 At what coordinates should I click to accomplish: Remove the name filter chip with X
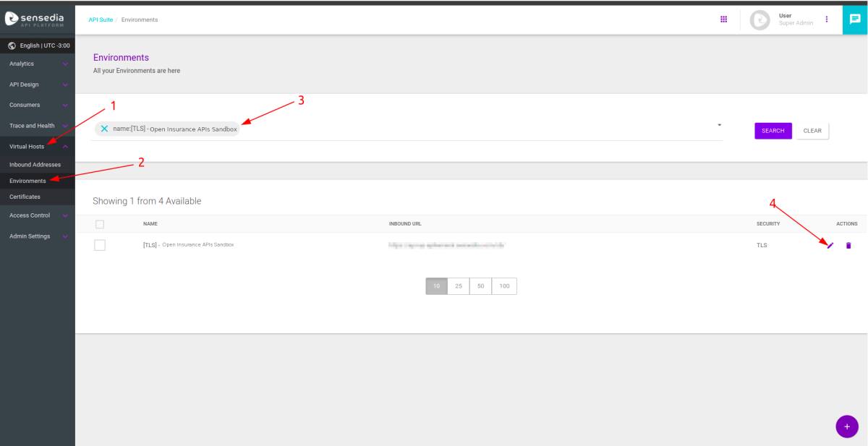(x=104, y=129)
